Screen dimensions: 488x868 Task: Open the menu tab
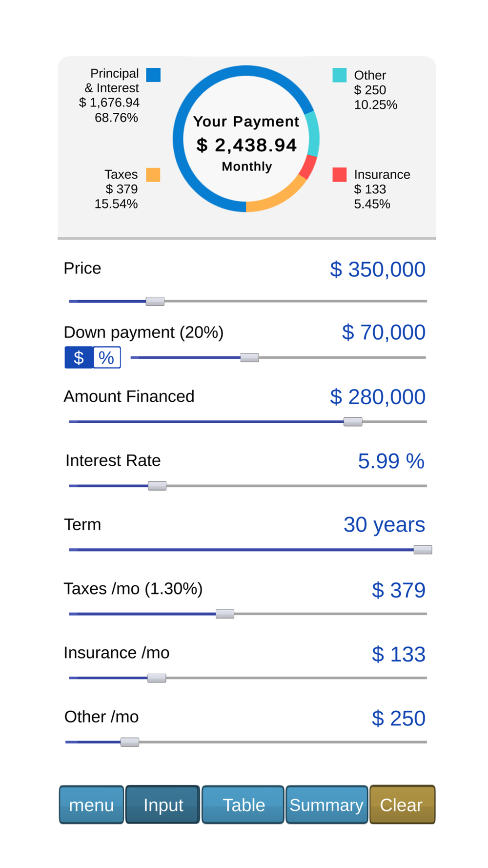[91, 805]
